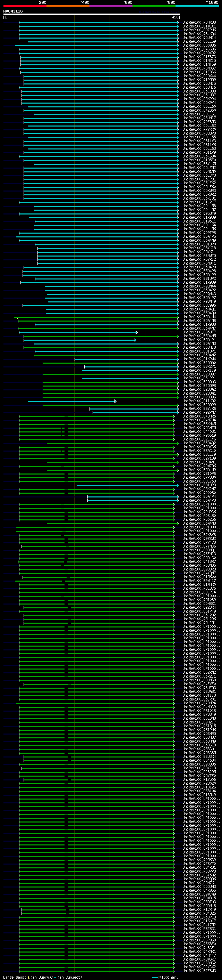Select the UniRef100_B8YJK6 label
Image resolution: width=222 pixels, height=980 pixels.
click(x=199, y=408)
